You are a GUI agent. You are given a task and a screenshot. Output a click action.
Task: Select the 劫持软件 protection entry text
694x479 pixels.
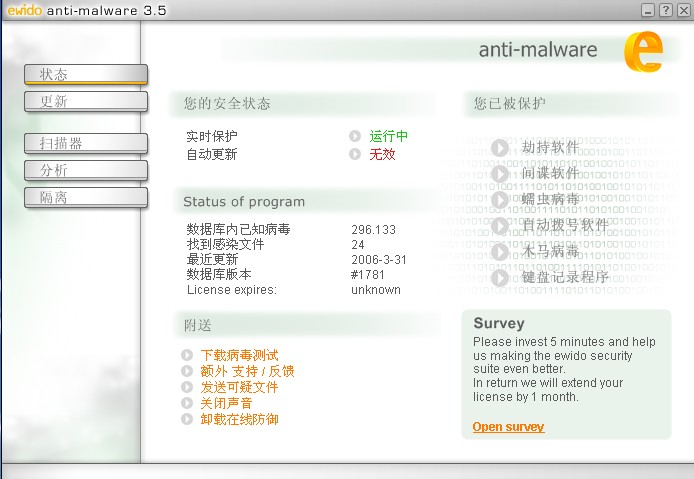550,147
